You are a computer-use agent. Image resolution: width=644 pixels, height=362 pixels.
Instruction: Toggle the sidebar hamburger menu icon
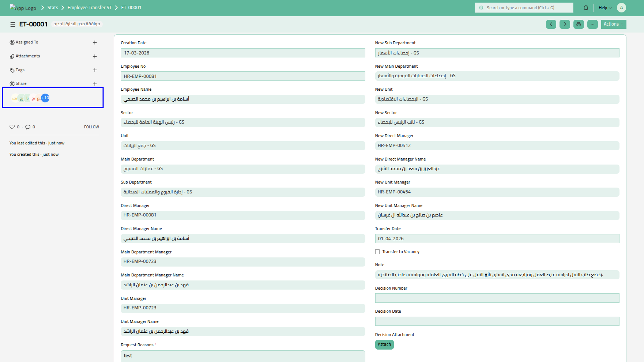[x=13, y=24]
